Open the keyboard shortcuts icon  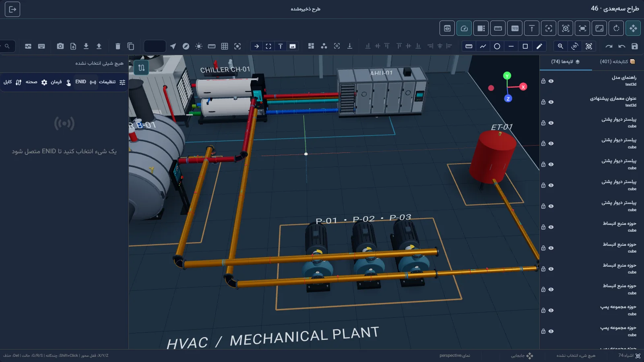41,46
